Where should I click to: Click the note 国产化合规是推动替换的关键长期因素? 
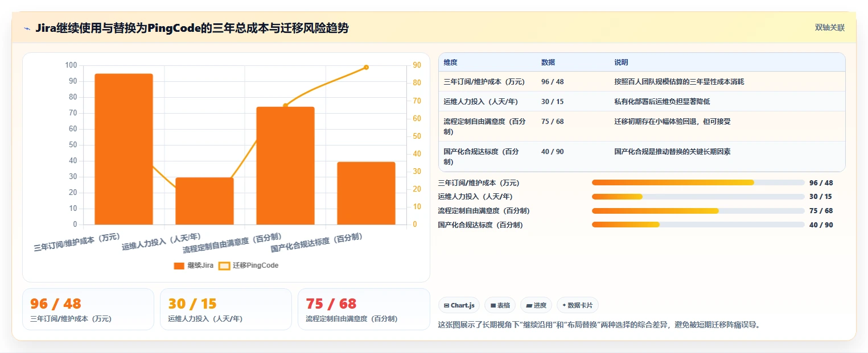tap(672, 151)
